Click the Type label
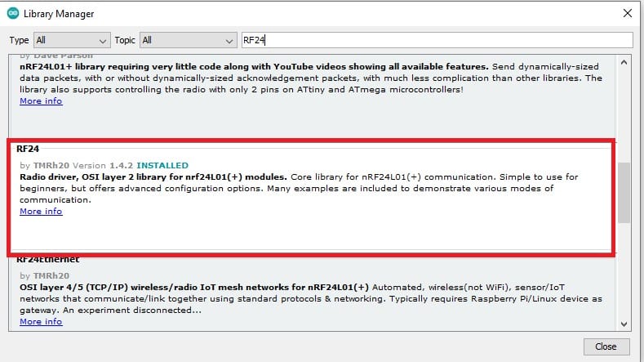This screenshot has height=362, width=644. (x=19, y=40)
